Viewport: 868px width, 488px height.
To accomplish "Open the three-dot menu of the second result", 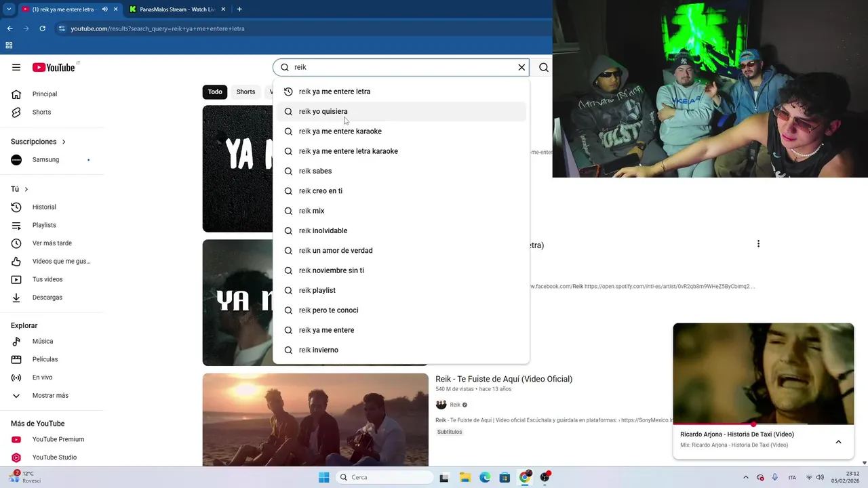I will click(x=758, y=244).
